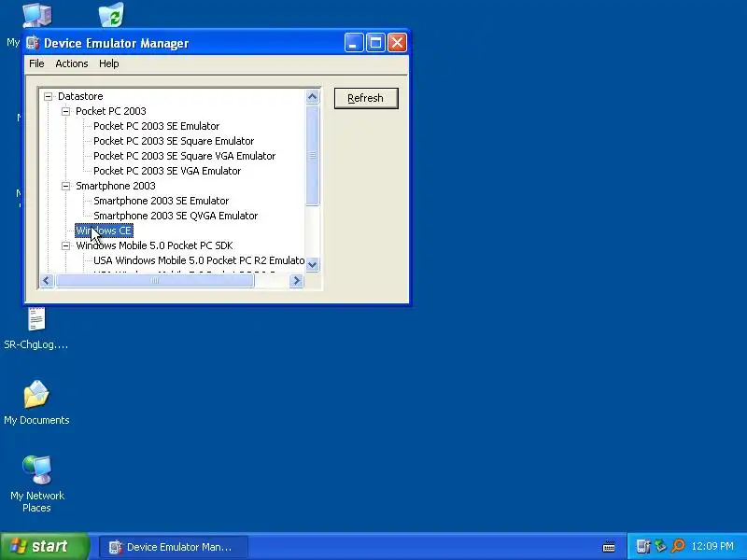Select Pocket PC 2003 SE Emulator
Viewport: 747px width, 560px height.
pos(156,126)
